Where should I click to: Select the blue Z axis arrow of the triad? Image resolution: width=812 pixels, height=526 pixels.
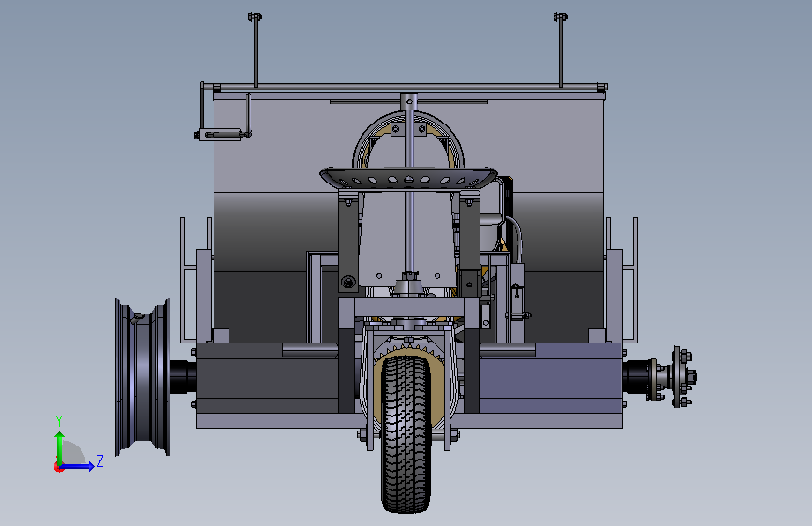click(78, 466)
